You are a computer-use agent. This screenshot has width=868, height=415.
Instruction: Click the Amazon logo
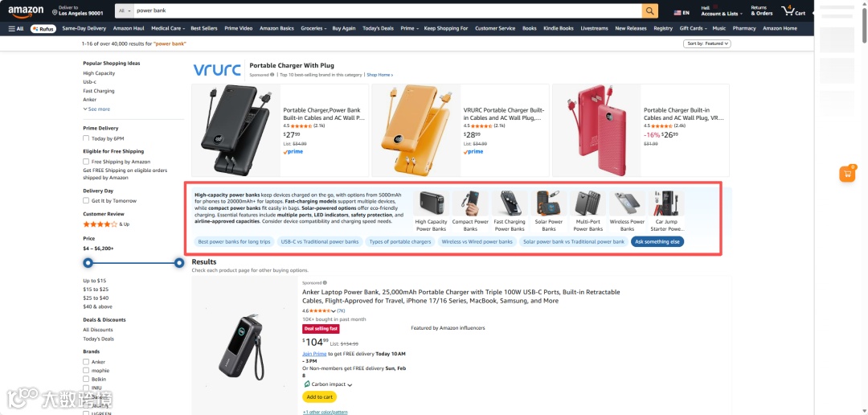pyautogui.click(x=26, y=10)
